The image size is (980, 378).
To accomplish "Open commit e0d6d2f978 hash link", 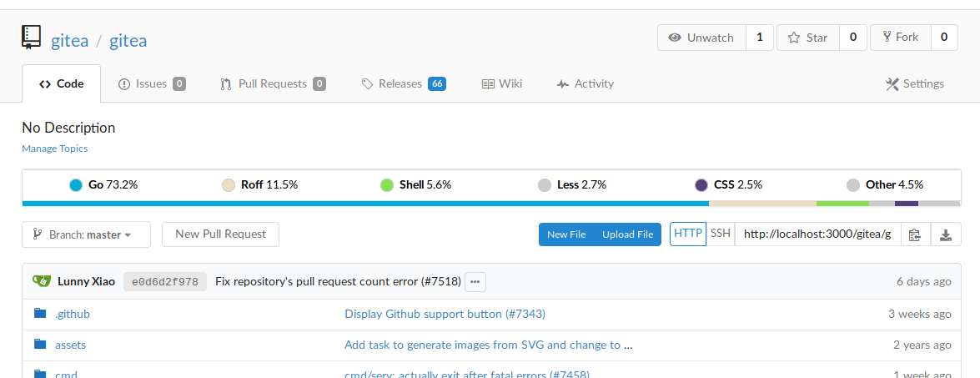I will (x=165, y=282).
